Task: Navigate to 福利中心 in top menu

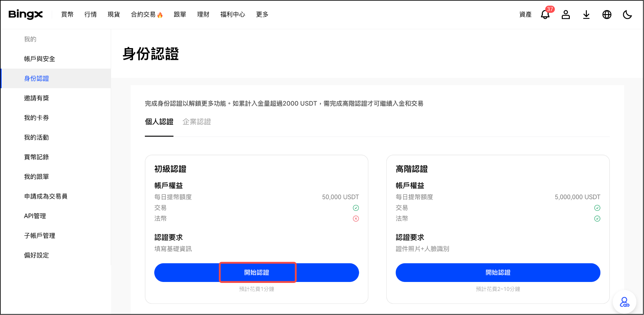Action: tap(233, 14)
